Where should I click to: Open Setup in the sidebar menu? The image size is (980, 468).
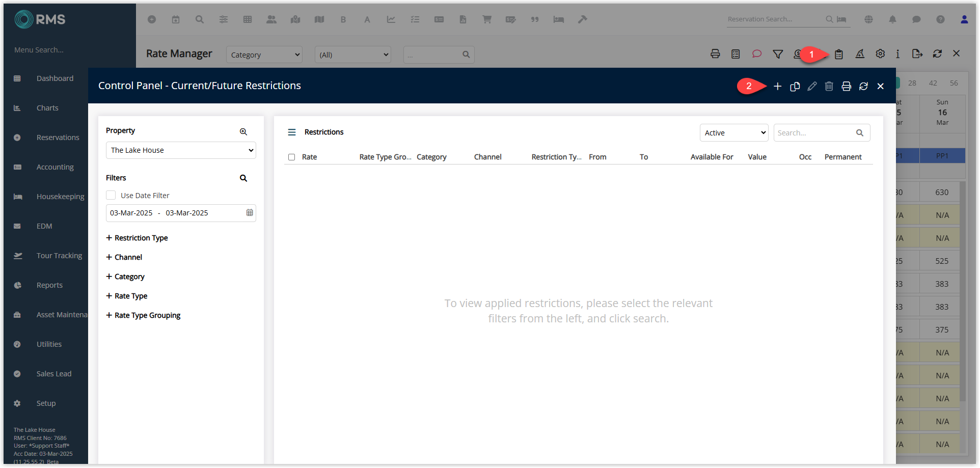pyautogui.click(x=46, y=403)
